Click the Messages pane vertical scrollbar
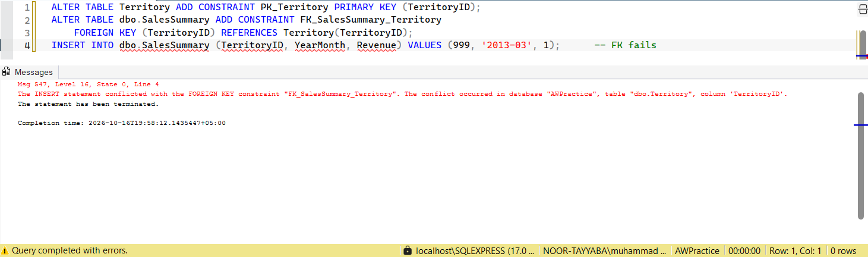Viewport: 868px width, 257px height. coord(861,156)
